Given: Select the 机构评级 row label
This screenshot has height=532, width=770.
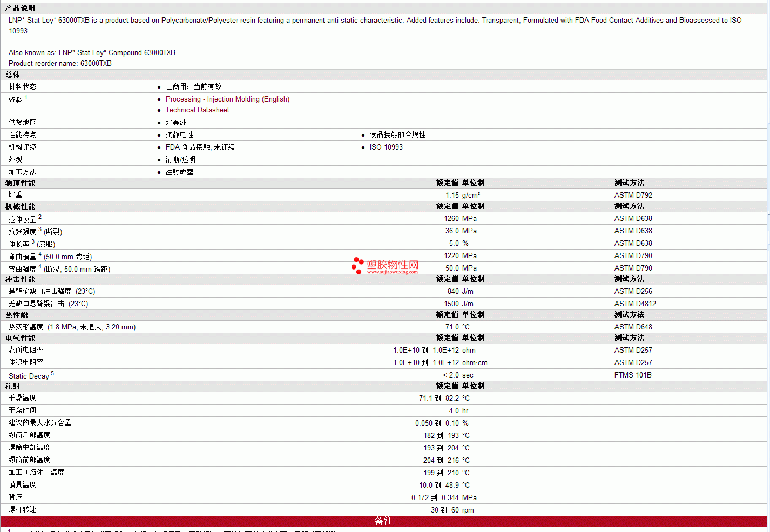Looking at the screenshot, I should click(23, 147).
